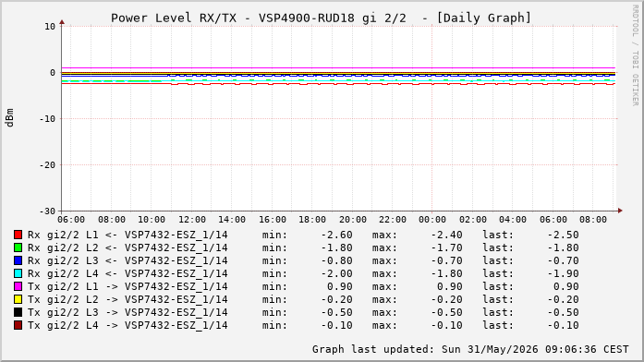Click the legend text Tx gi2/2 L4 -> VSP7432-ESZ_1/14
This screenshot has width=644, height=362.
tap(128, 325)
